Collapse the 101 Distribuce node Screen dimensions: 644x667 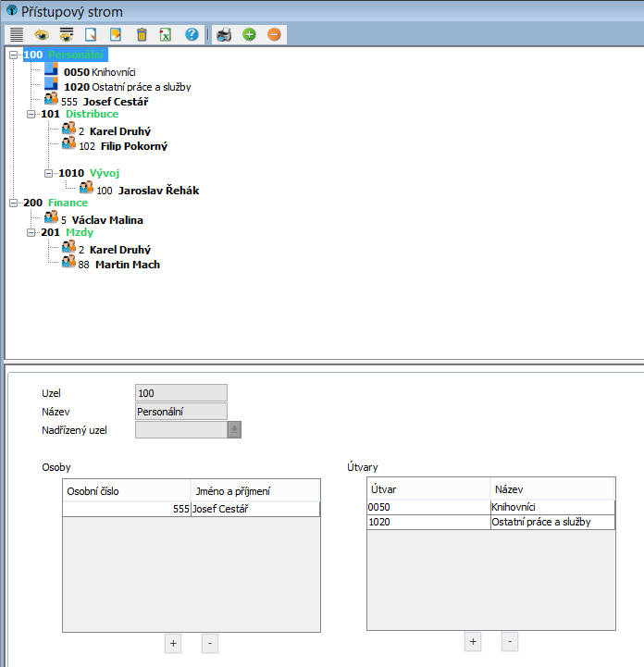31,115
